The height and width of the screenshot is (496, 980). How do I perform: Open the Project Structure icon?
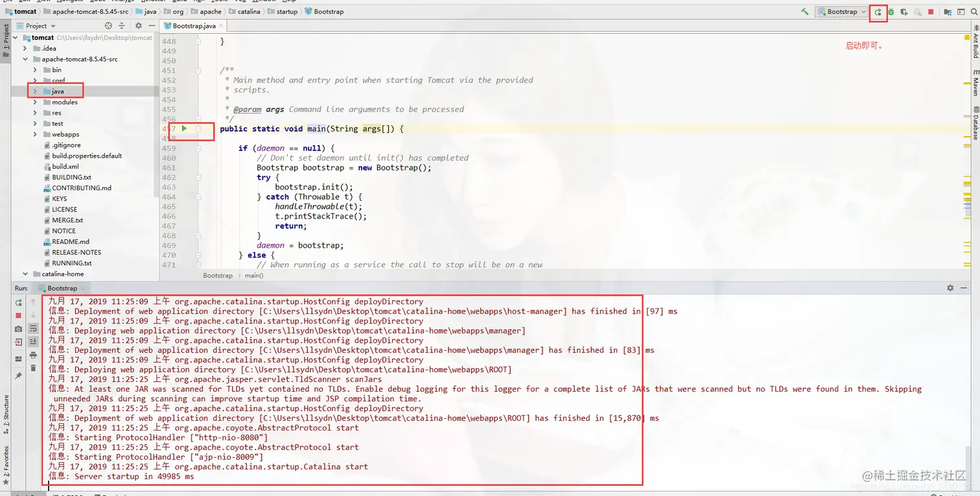click(x=948, y=12)
